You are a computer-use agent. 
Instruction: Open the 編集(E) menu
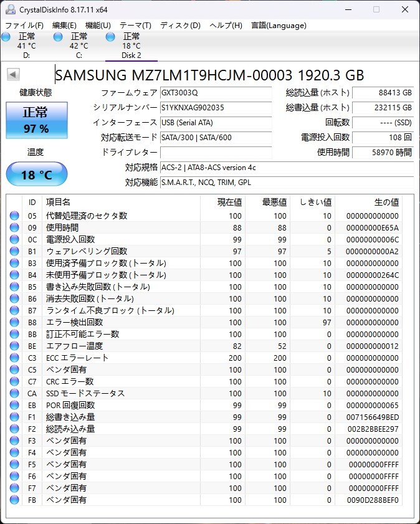pyautogui.click(x=64, y=26)
